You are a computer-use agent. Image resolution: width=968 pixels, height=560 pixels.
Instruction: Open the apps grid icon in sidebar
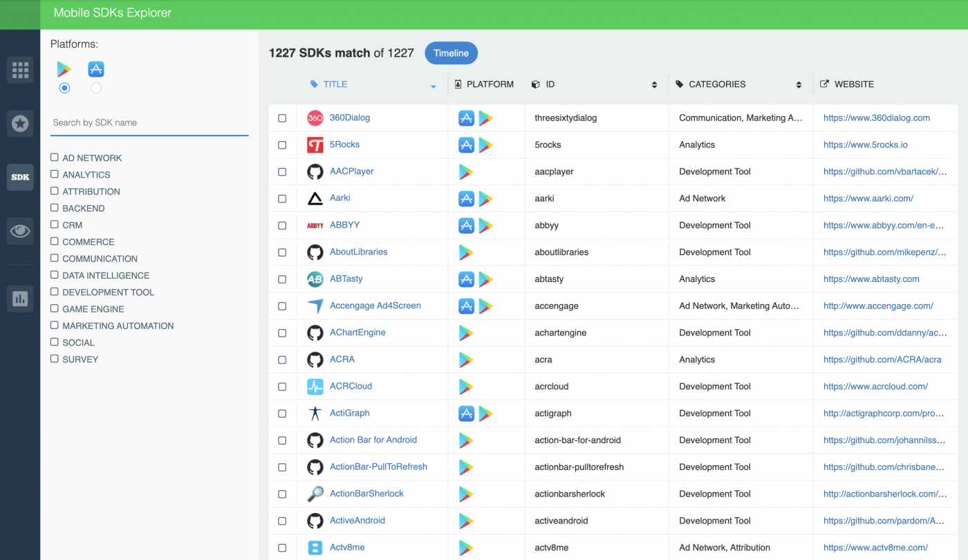(x=20, y=70)
